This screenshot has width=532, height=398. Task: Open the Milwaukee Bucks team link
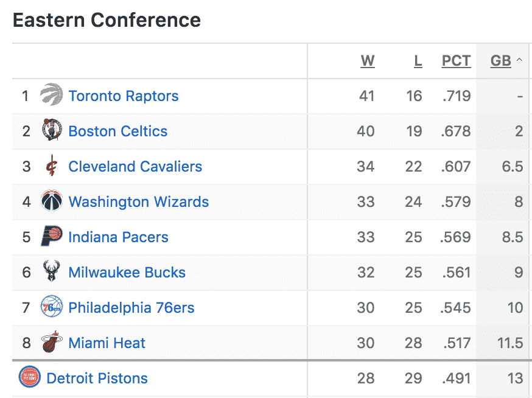coord(127,273)
